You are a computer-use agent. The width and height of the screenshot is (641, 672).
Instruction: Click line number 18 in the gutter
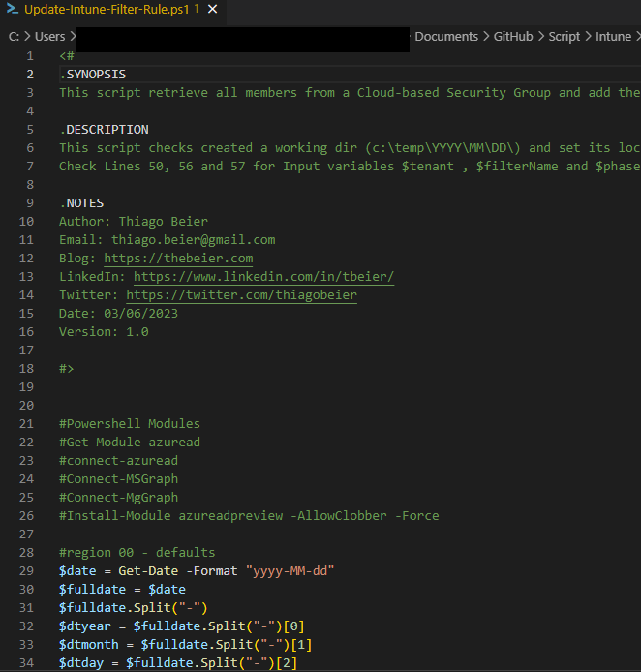pos(25,369)
